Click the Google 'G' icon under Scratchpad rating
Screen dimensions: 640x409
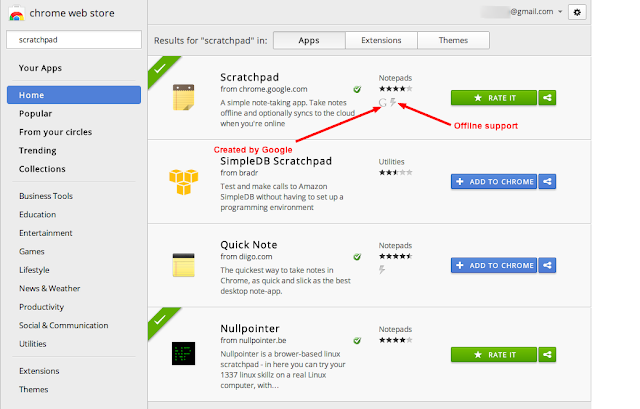tap(382, 102)
